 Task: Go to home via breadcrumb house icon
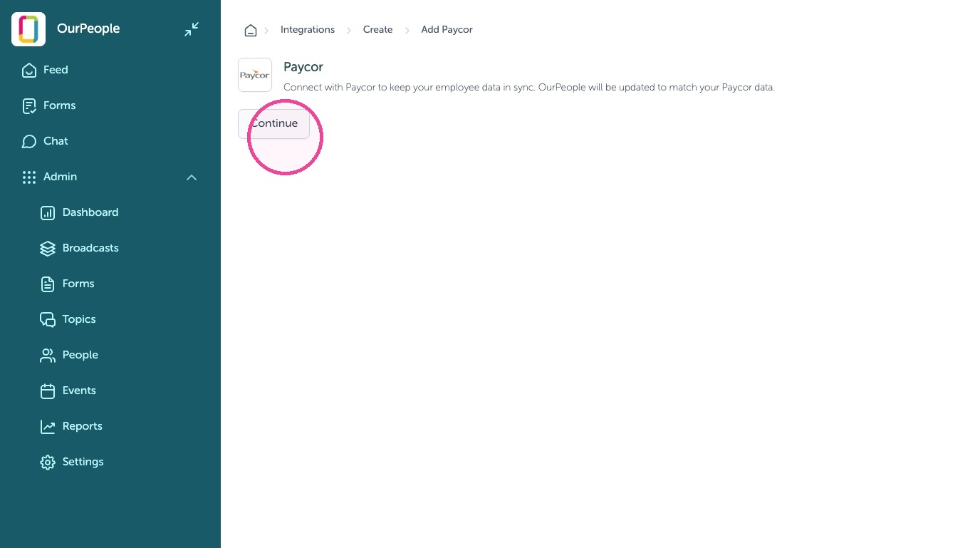(251, 30)
